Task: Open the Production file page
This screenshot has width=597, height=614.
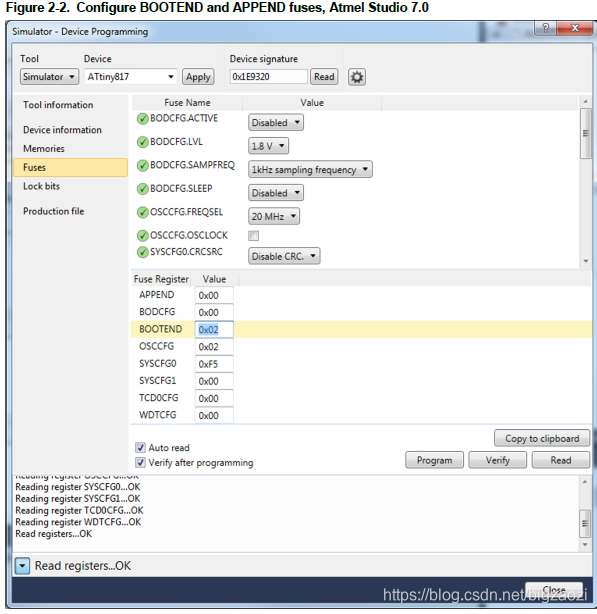Action: (x=54, y=211)
